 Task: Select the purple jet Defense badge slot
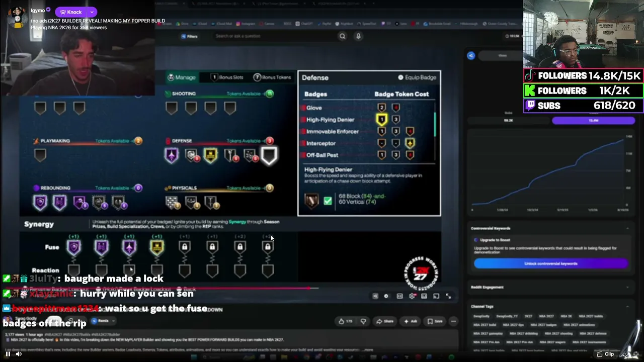tap(172, 155)
